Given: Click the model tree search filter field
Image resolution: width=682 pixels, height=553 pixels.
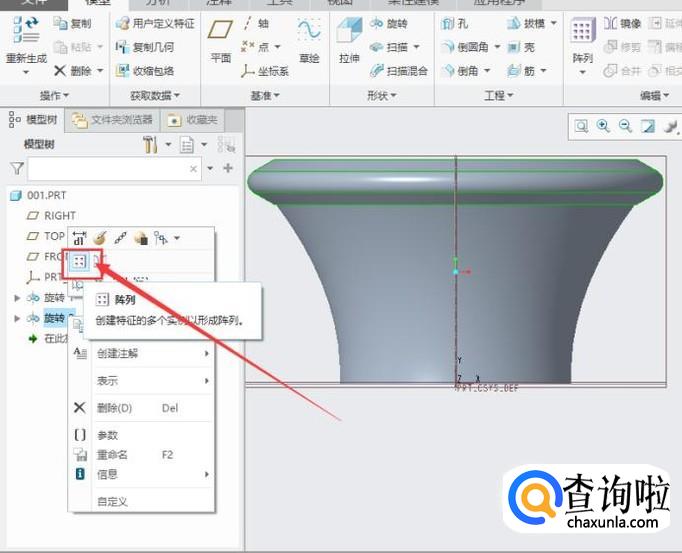Looking at the screenshot, I should tap(107, 169).
